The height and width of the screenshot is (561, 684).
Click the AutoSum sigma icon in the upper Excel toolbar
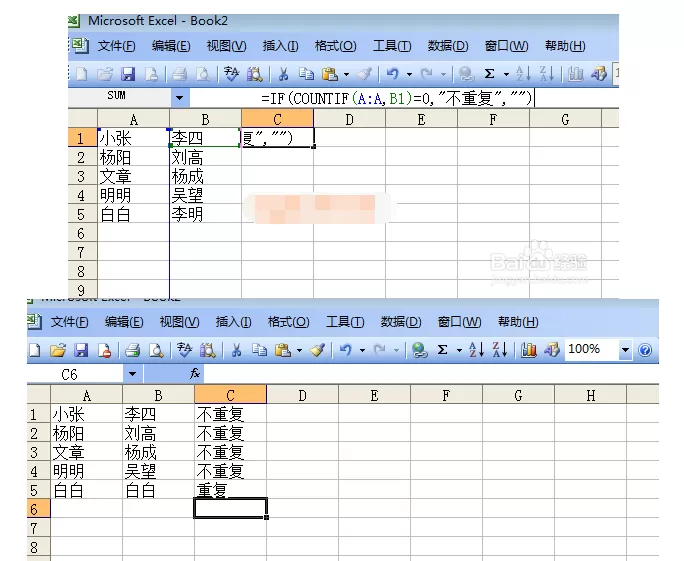(x=489, y=74)
